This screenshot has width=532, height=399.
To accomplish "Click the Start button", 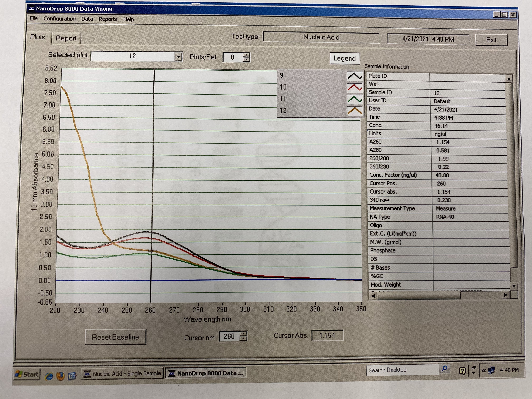I will pyautogui.click(x=27, y=374).
